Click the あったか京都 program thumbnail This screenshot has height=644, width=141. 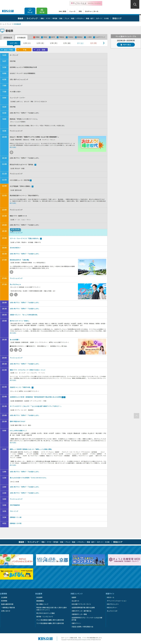coord(92,346)
